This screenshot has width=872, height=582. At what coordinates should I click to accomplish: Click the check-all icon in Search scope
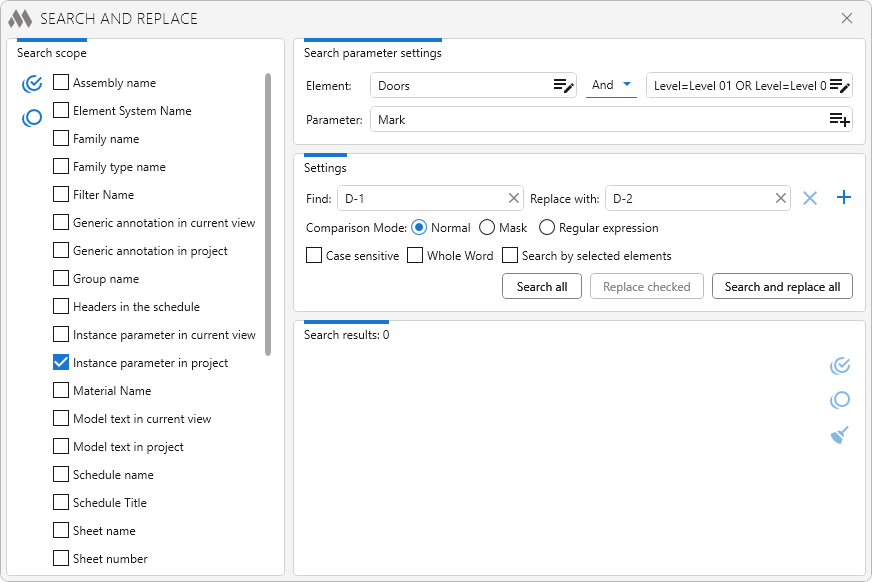(x=32, y=83)
